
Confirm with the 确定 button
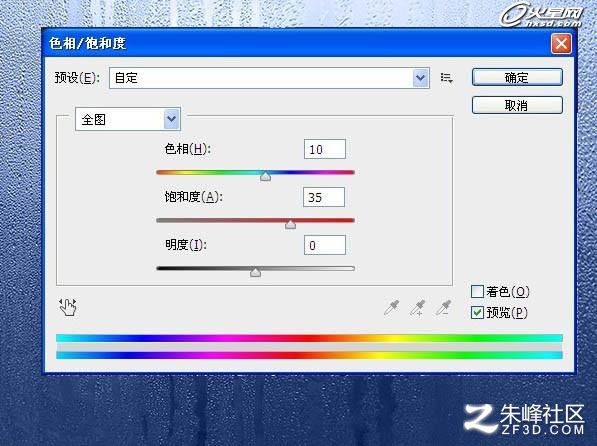coord(517,77)
